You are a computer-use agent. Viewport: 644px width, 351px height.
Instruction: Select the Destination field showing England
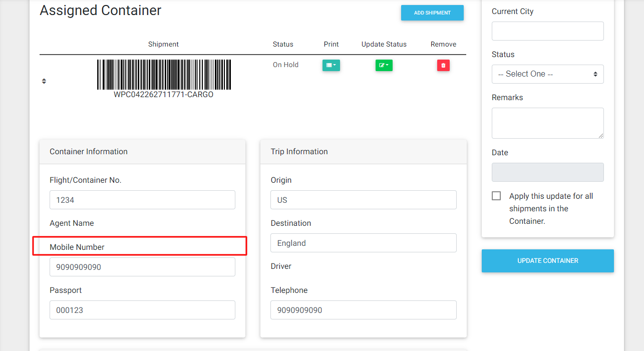[x=363, y=243]
